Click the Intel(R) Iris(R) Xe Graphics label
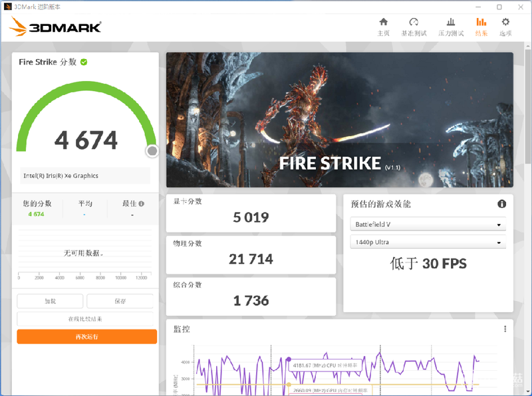The height and width of the screenshot is (396, 532). coord(61,175)
